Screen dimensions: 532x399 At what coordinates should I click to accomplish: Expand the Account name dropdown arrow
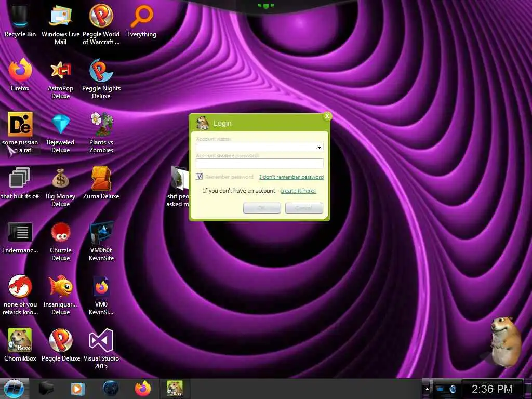[319, 147]
